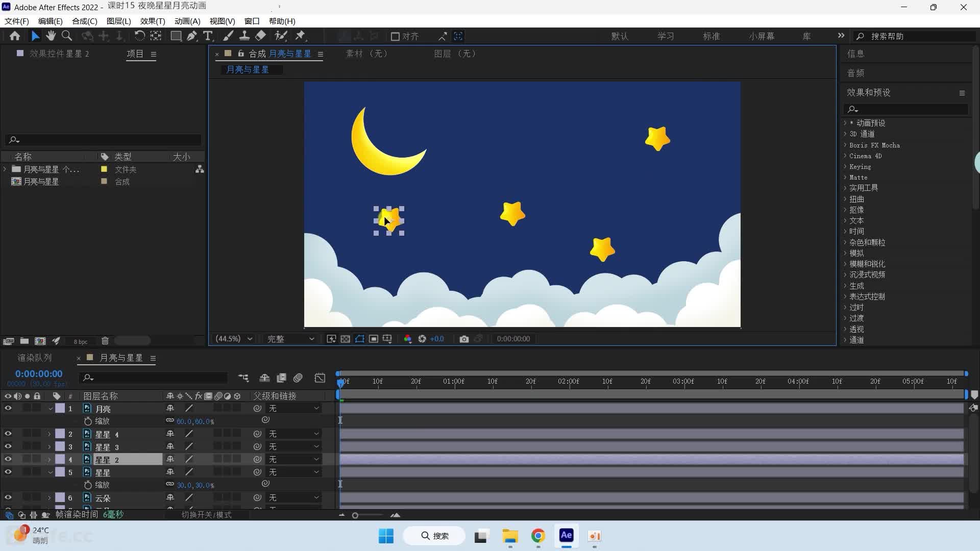Viewport: 980px width, 551px height.
Task: Open parent dropdown for 星星 4 layer
Action: tap(294, 434)
